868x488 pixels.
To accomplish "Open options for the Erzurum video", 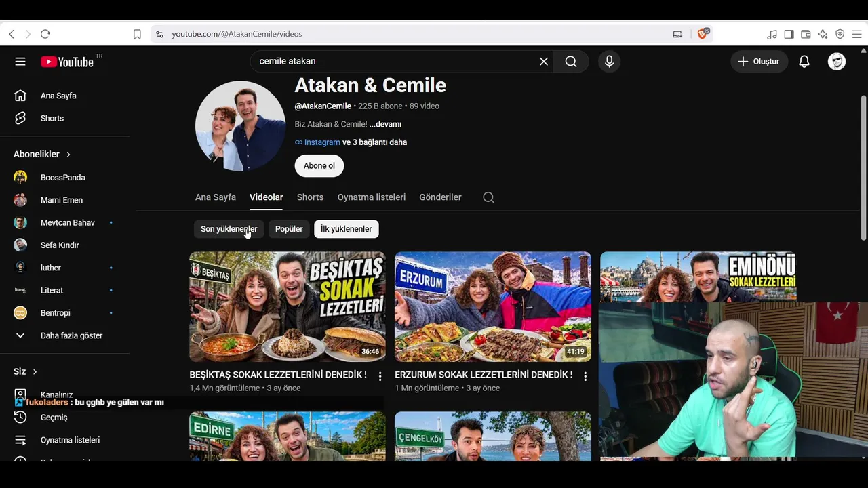I will 585,376.
